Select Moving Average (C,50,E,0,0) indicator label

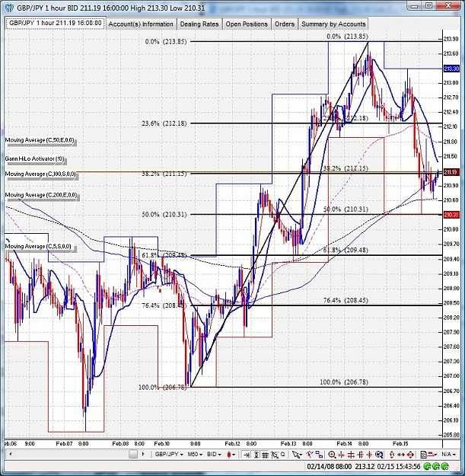pyautogui.click(x=40, y=141)
